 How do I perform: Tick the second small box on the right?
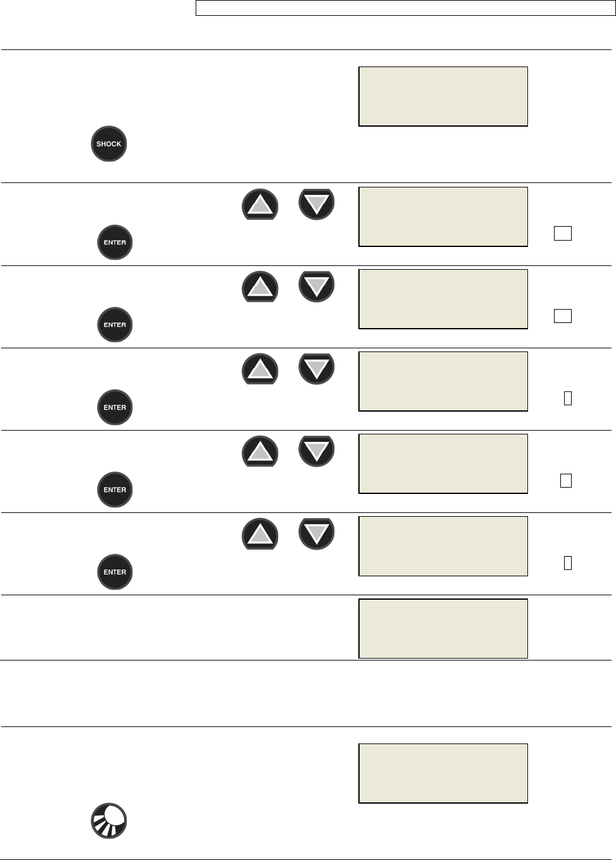[562, 315]
